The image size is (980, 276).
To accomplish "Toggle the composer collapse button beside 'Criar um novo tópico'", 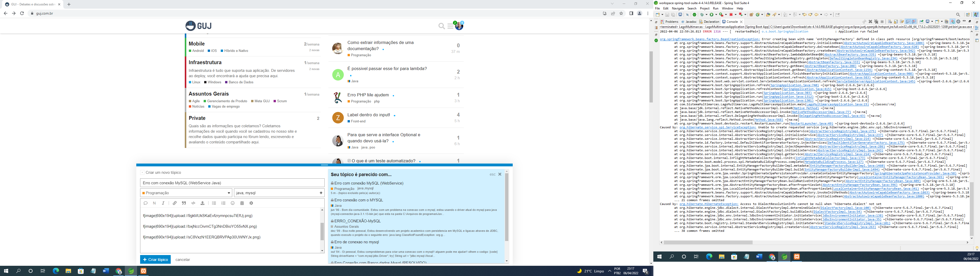I will pos(142,173).
